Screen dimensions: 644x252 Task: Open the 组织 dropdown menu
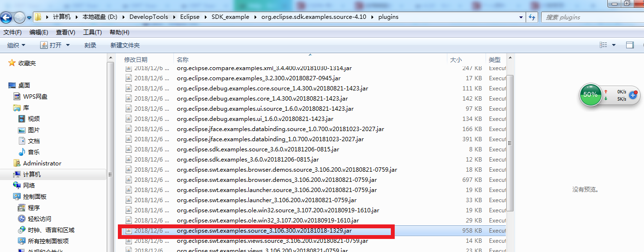click(16, 45)
